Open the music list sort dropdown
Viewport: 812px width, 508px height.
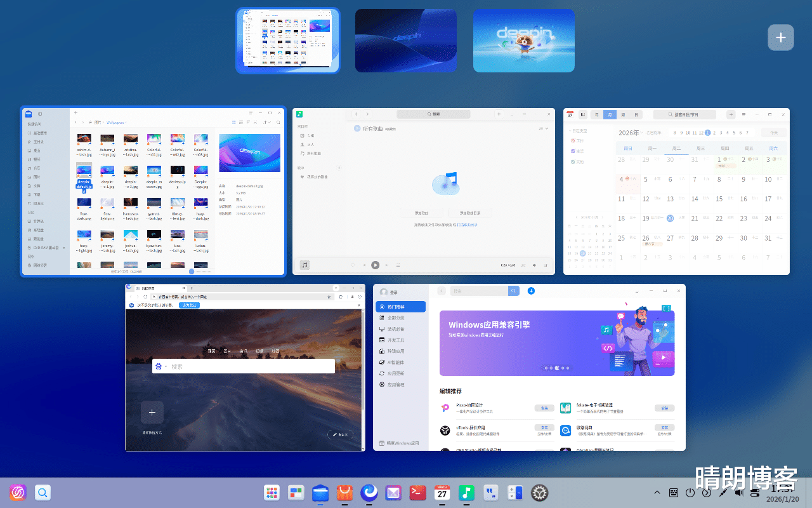(544, 128)
